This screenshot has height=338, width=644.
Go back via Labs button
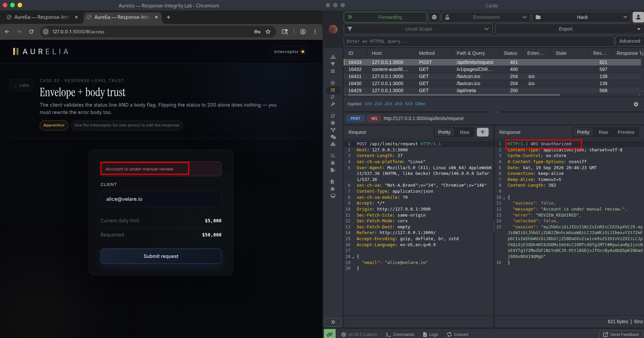[22, 85]
